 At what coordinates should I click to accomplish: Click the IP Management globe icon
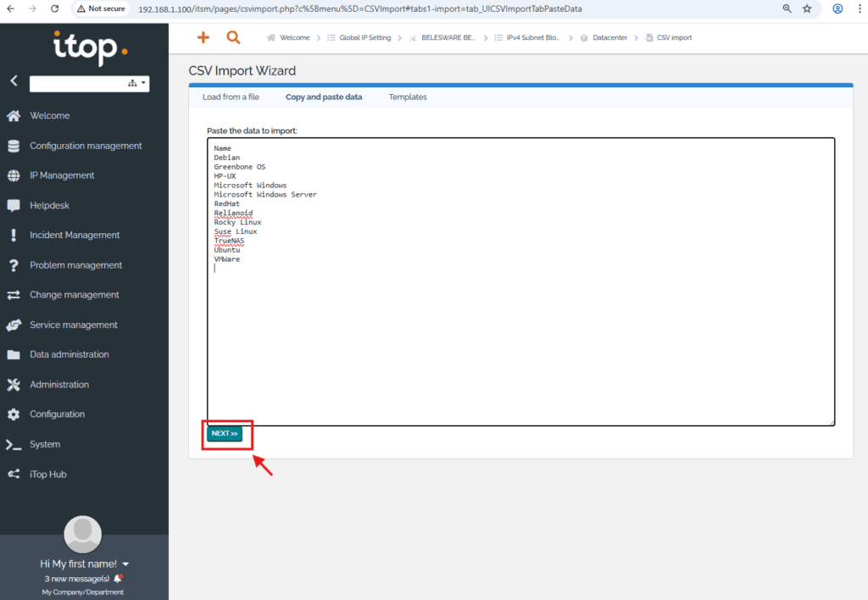click(14, 175)
